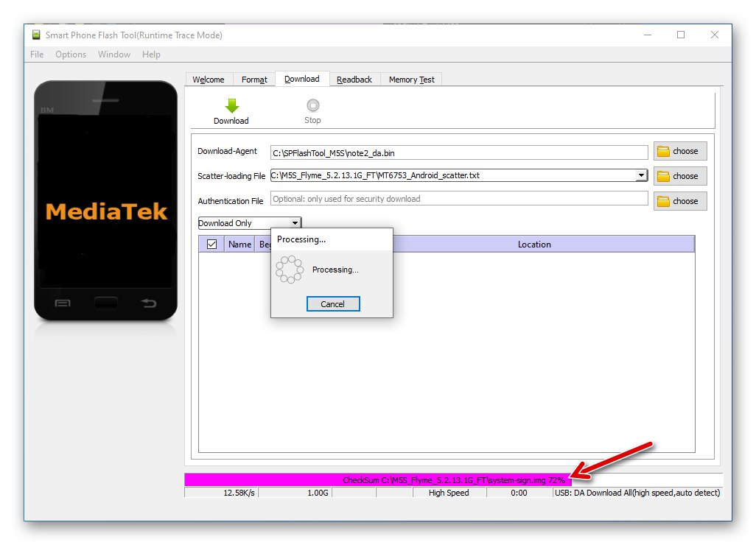Open folder chooser for Download-Agent
756x545 pixels.
(x=679, y=151)
